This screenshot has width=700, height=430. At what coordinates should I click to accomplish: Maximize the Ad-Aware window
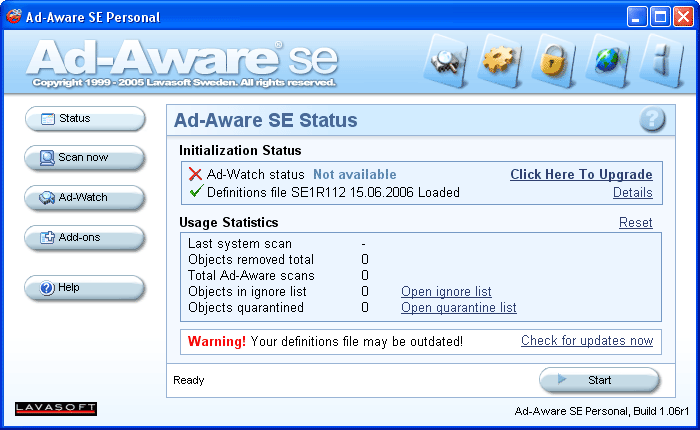click(x=660, y=17)
